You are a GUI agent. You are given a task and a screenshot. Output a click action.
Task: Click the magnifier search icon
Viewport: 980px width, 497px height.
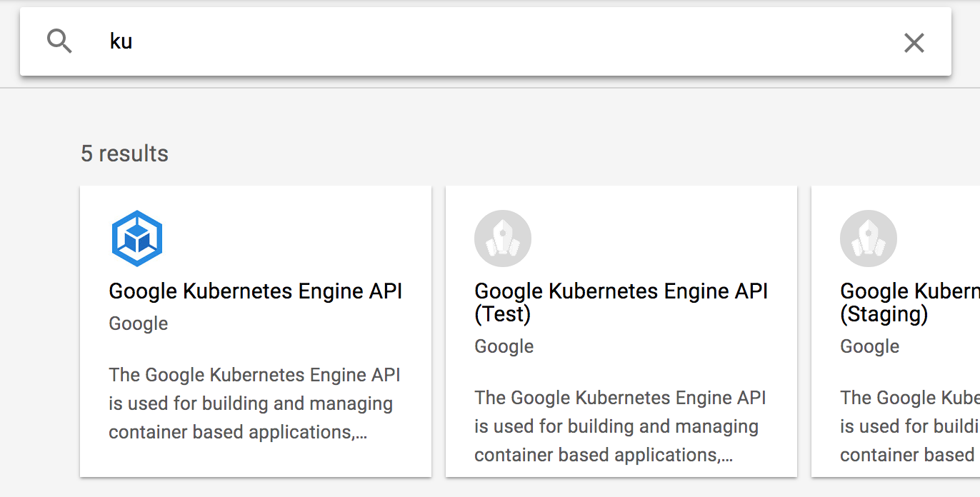[x=59, y=41]
